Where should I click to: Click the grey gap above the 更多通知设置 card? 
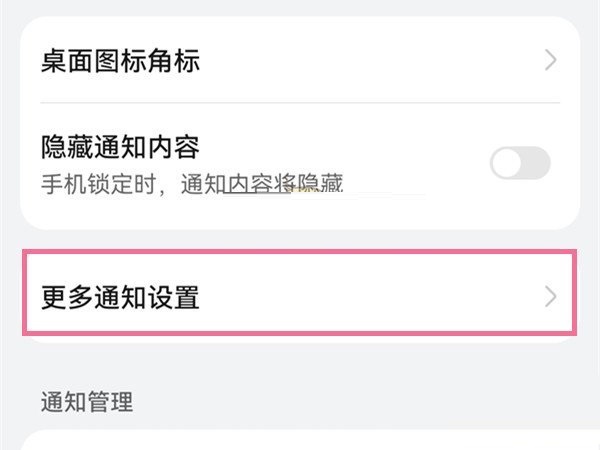(x=300, y=240)
